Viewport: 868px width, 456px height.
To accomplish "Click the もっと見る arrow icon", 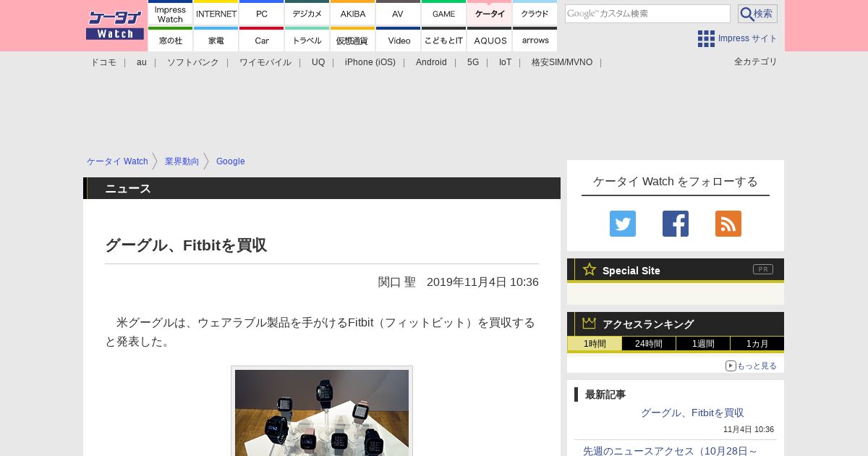I will [x=731, y=366].
